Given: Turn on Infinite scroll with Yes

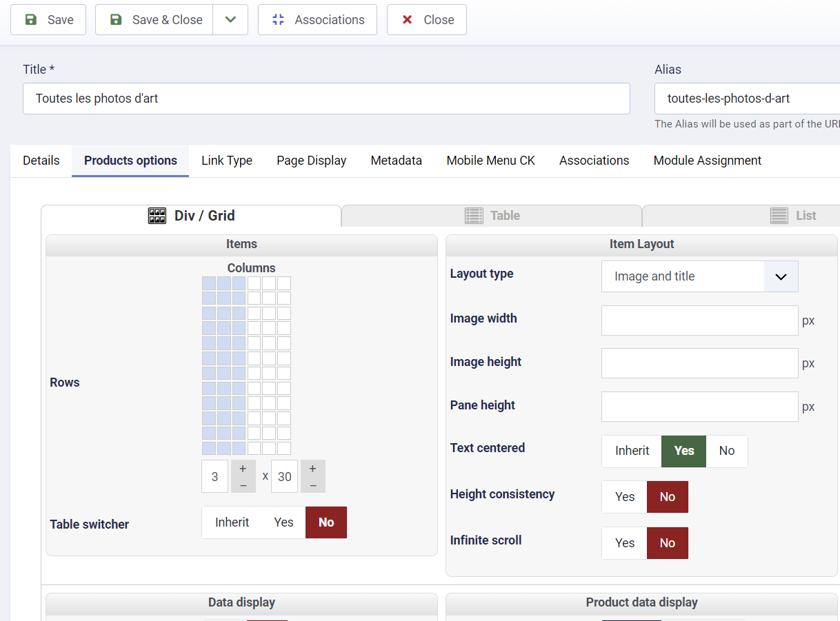Looking at the screenshot, I should tap(625, 543).
